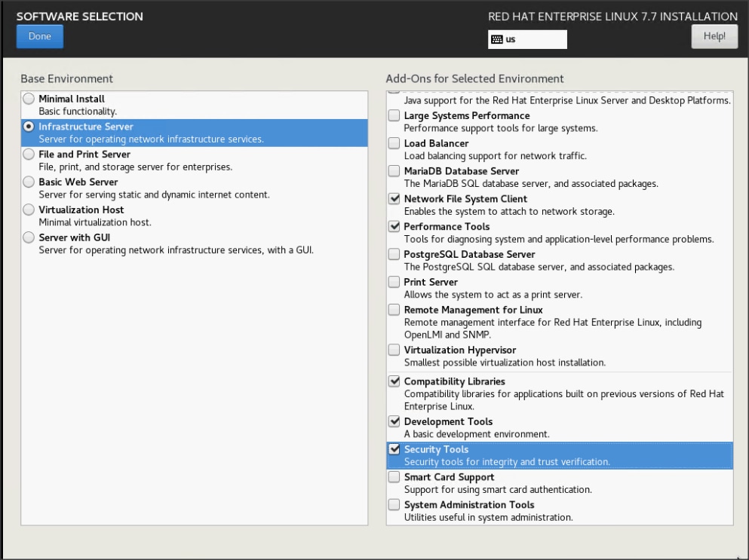Click 'Allows the system to act as a print server.'
The image size is (749, 560).
(x=493, y=294)
